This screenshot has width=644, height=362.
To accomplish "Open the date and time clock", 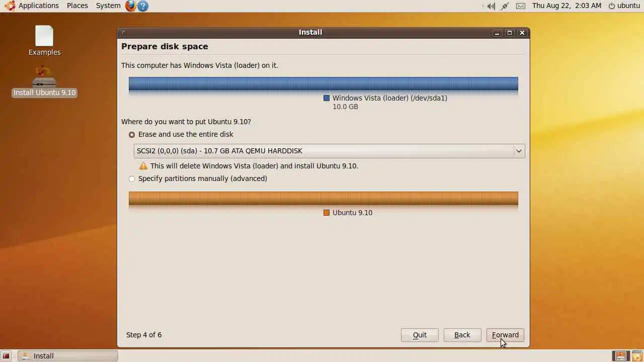I will (x=567, y=6).
